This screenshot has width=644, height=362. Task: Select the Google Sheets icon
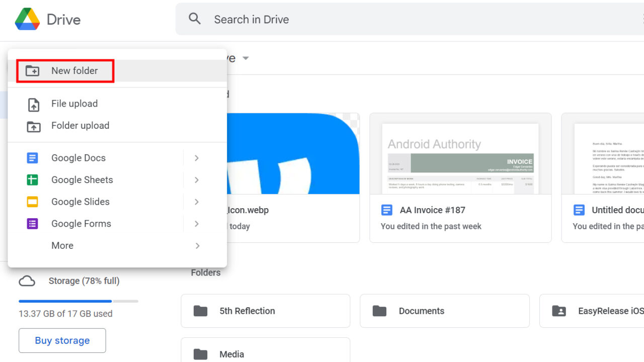point(32,179)
